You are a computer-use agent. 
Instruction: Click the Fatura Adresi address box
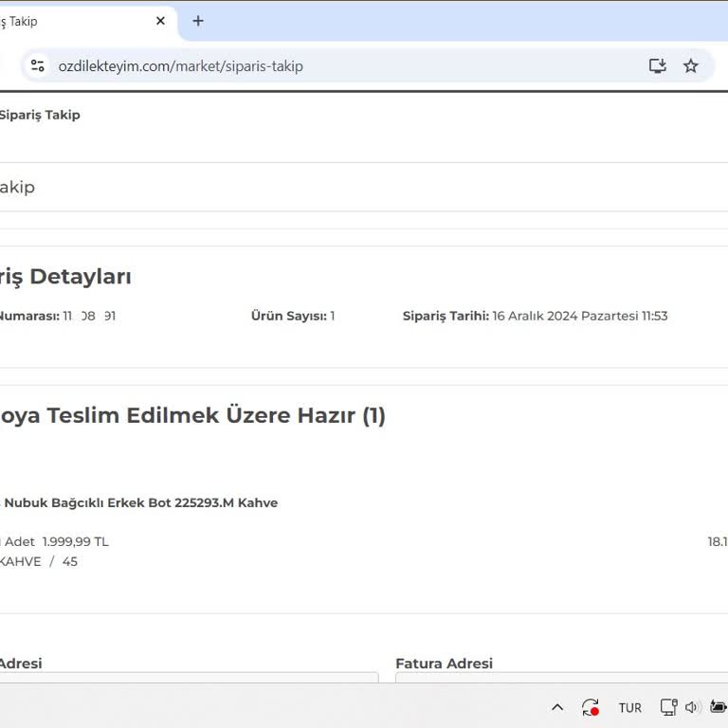click(561, 677)
